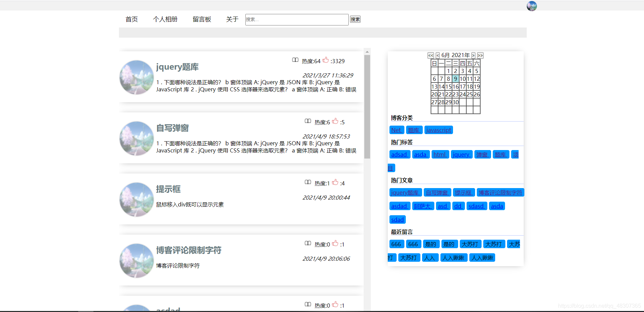The image size is (644, 312).
Task: Like the jquery题库 post with thumbs-up
Action: click(326, 60)
